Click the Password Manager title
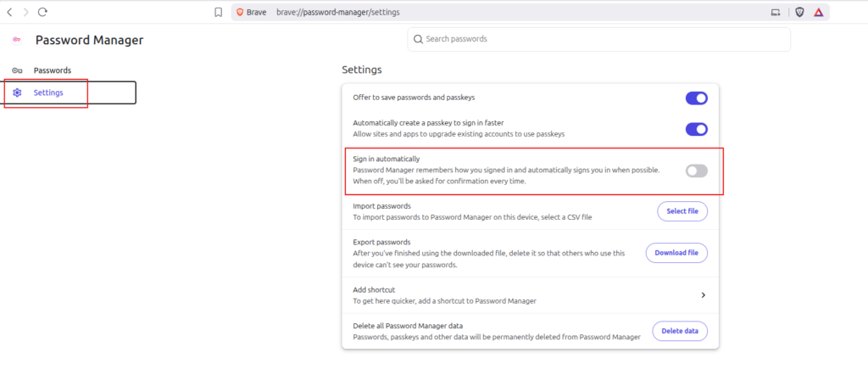 [x=89, y=40]
